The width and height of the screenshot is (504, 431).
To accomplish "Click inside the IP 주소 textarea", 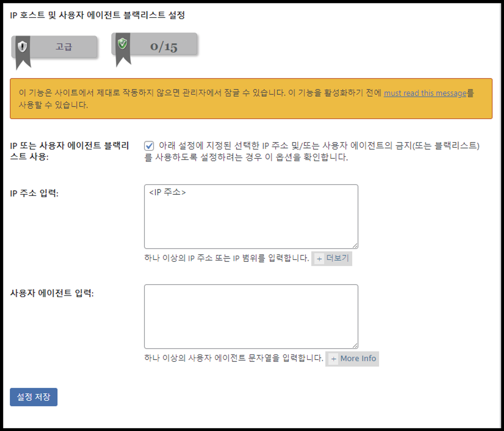I will [x=251, y=216].
